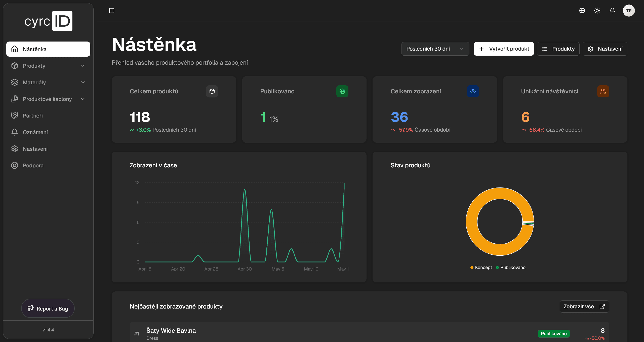This screenshot has width=644, height=342.
Task: Click the Partneři handshake icon
Action: pyautogui.click(x=15, y=116)
